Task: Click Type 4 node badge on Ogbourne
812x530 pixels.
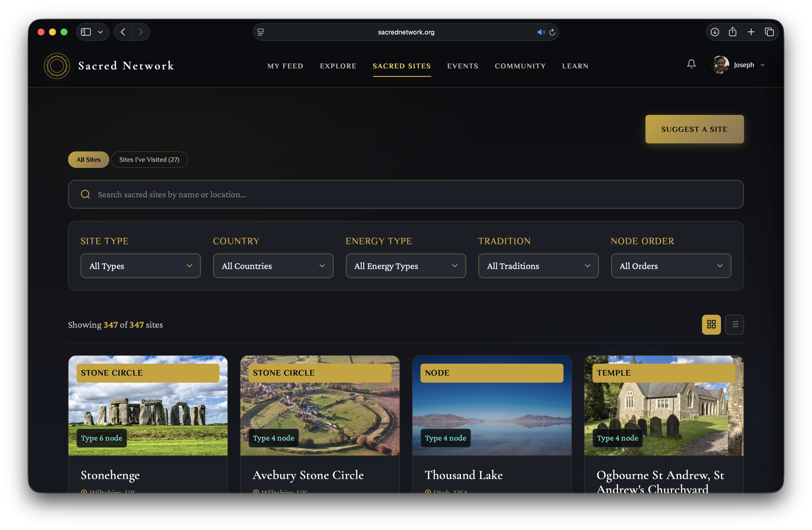Action: 617,438
